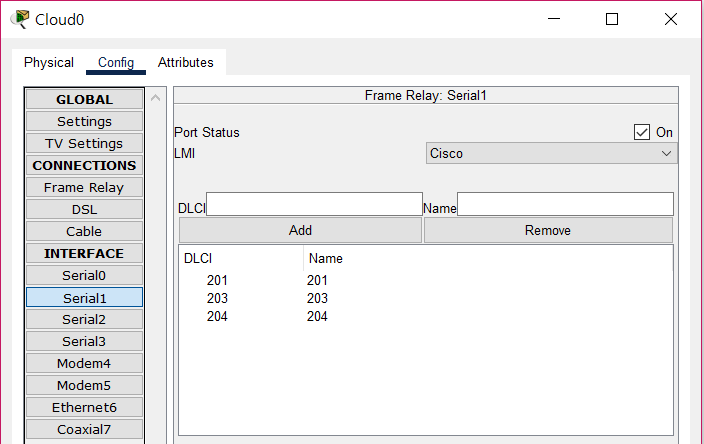Select the Serial1 interface
This screenshot has width=704, height=444.
(x=84, y=298)
